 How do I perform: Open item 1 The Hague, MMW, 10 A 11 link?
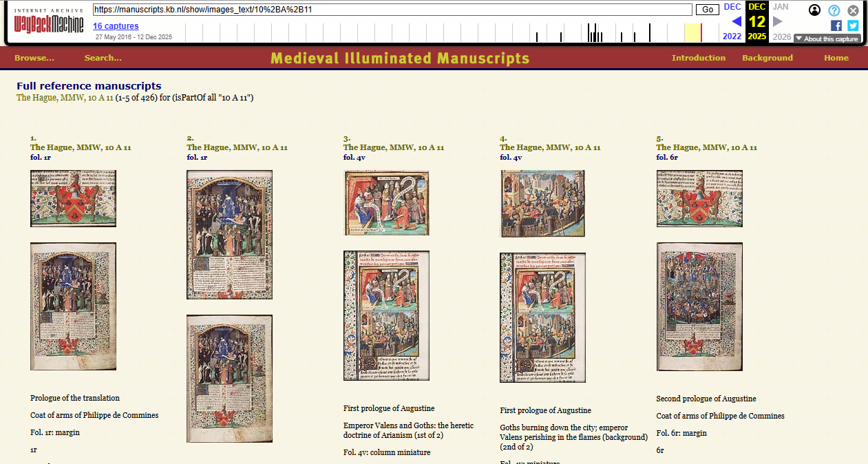tap(81, 147)
